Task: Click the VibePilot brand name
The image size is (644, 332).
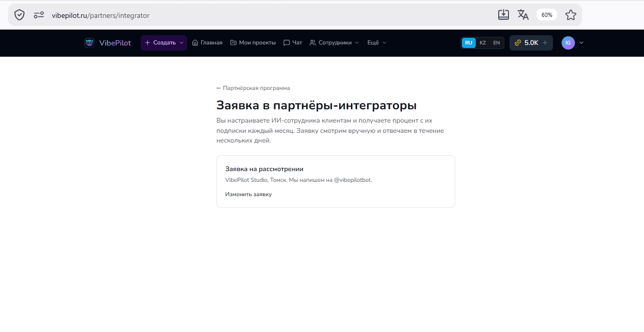Action: (x=115, y=43)
